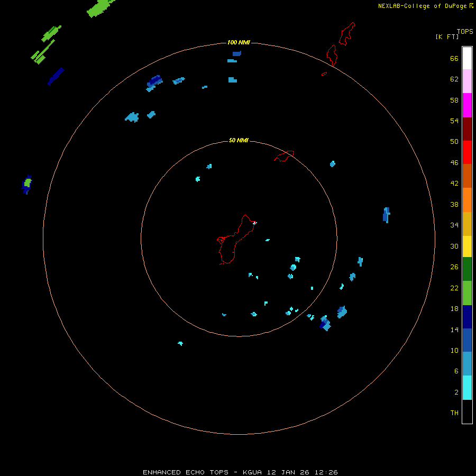Screen dimensions: 476x476
Task: Click the "TH" threshold label
Action: coord(454,413)
